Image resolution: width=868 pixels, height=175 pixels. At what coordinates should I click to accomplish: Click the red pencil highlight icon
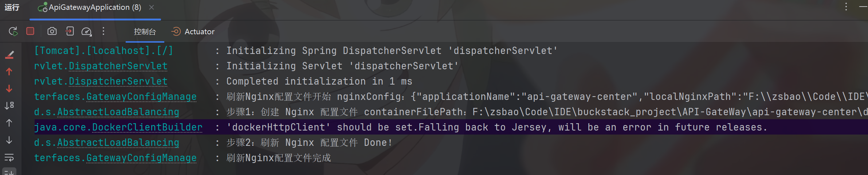click(x=9, y=55)
